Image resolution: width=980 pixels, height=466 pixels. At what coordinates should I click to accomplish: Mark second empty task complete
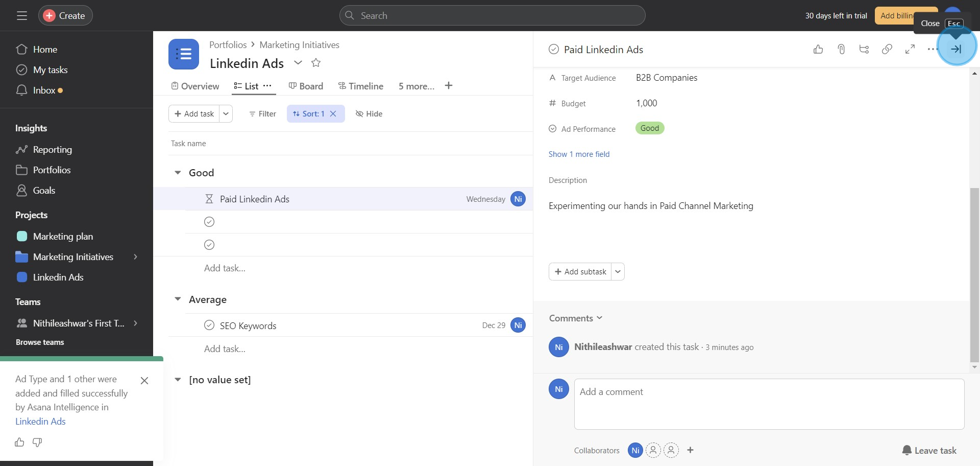(209, 245)
